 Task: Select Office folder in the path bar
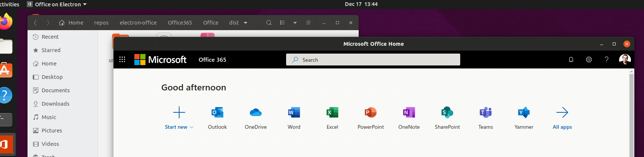point(211,23)
